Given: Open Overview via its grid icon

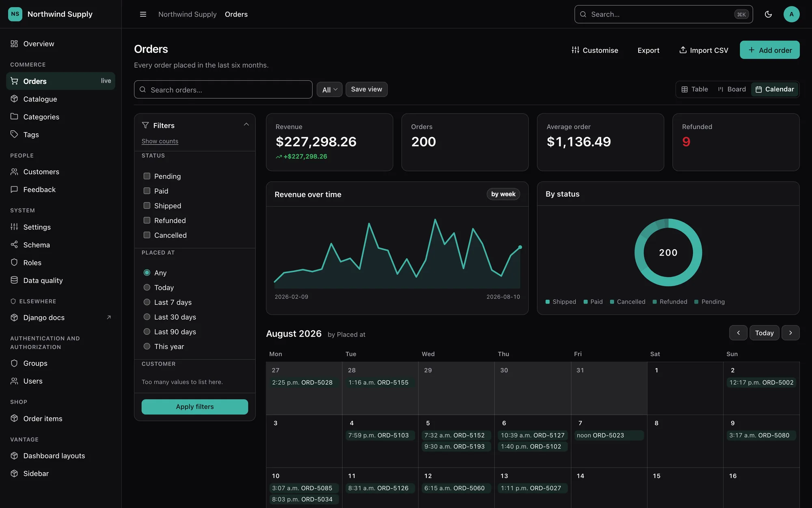Looking at the screenshot, I should [x=14, y=43].
